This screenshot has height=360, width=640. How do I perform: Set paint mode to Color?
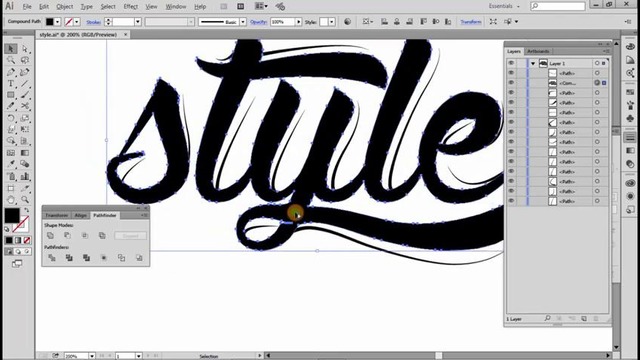(9, 240)
